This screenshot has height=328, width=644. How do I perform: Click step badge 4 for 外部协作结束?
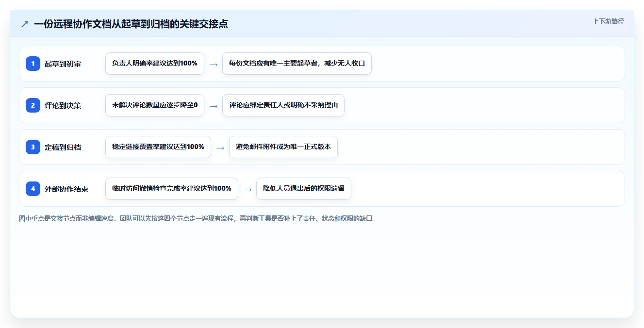click(x=33, y=189)
